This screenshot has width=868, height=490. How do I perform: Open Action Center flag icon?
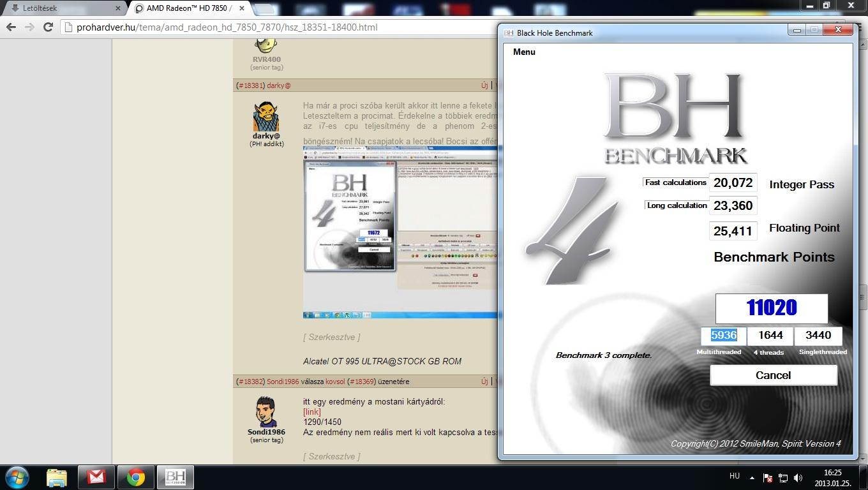pyautogui.click(x=768, y=477)
